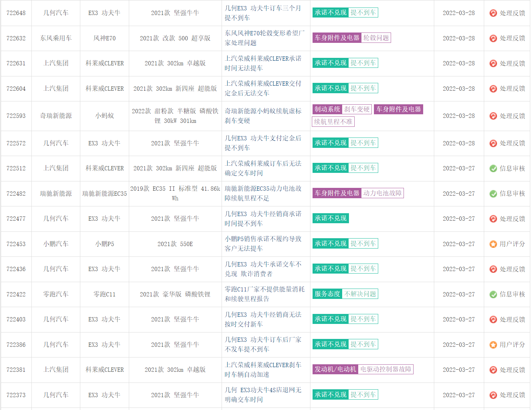Image resolution: width=532 pixels, height=410 pixels.
Task: Select the red feedback icon in row 722631
Action: point(493,63)
